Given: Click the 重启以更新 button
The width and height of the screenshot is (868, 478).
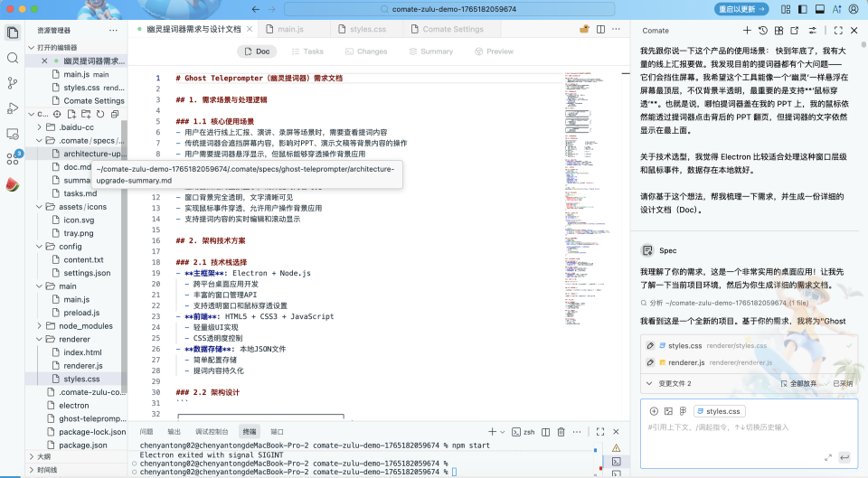Looking at the screenshot, I should pyautogui.click(x=741, y=9).
